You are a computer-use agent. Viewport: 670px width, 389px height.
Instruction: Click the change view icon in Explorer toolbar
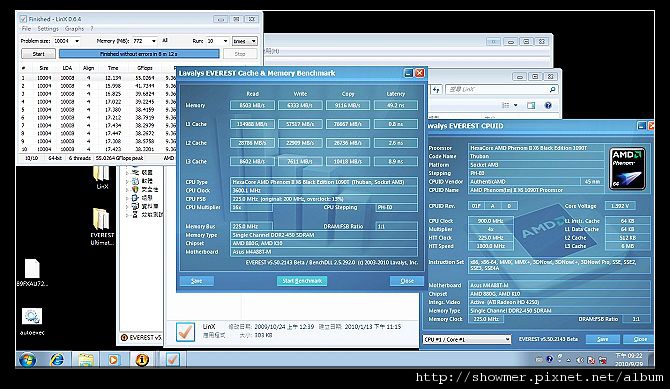click(x=505, y=106)
